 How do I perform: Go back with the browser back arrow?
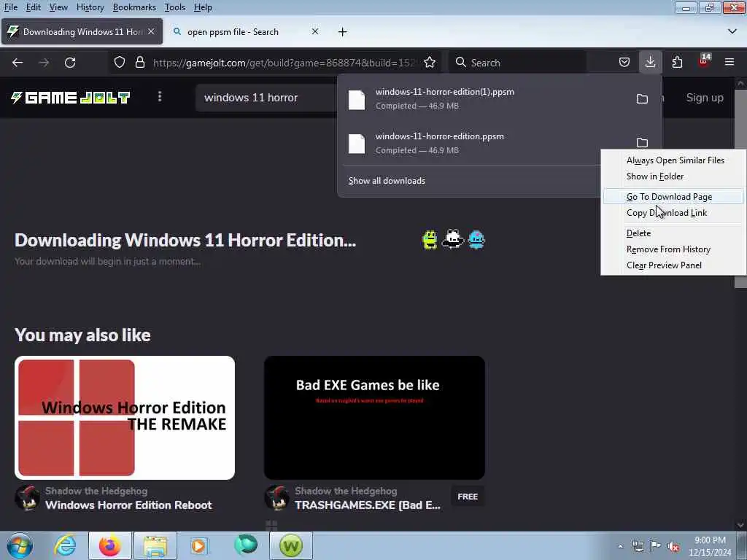coord(18,63)
